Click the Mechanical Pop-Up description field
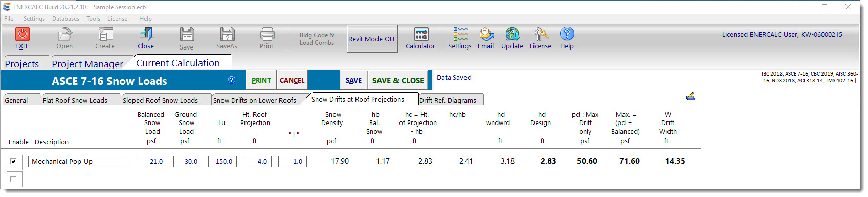Screen dimensions: 868x197 click(x=79, y=162)
